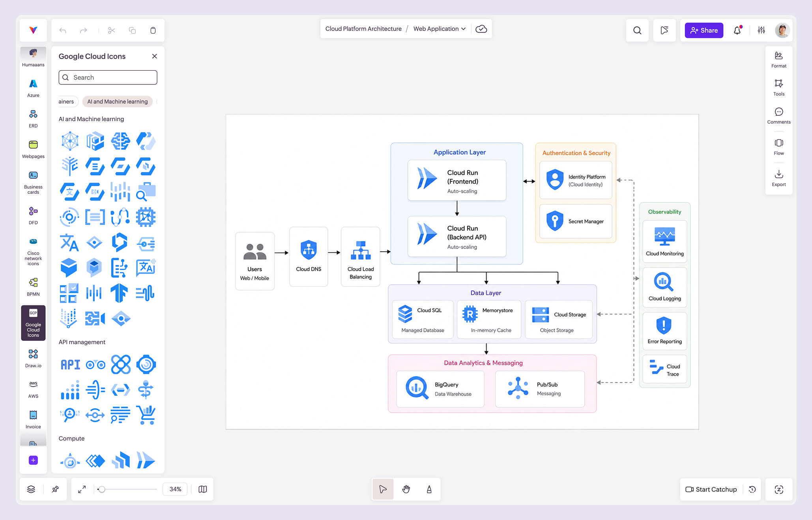Select the AWS icon library
The image size is (812, 520).
pos(33,389)
